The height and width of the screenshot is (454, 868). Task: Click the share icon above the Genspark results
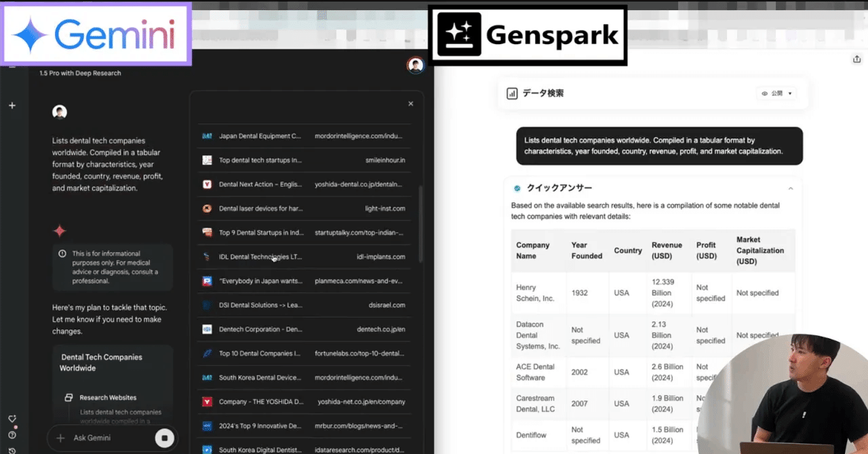pos(857,59)
